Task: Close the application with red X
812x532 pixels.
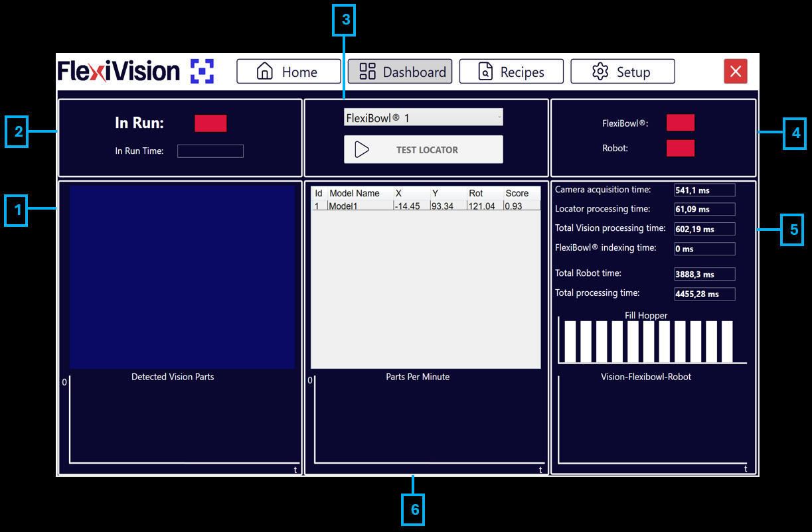Action: tap(736, 72)
